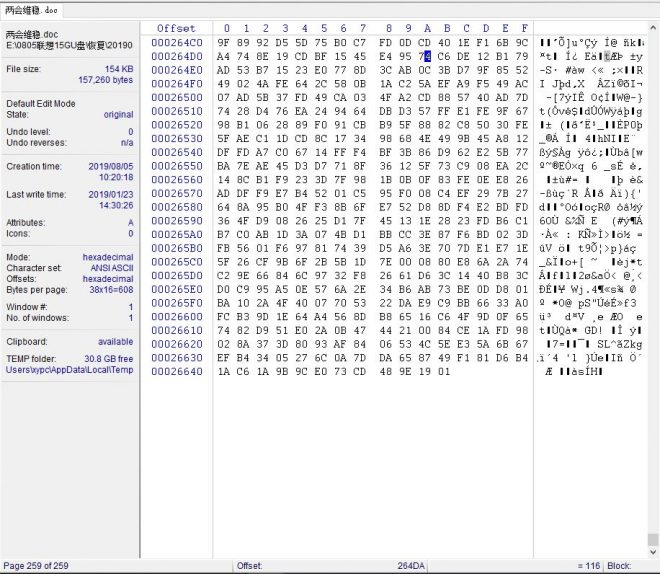Click the Block field in status bar

point(620,566)
